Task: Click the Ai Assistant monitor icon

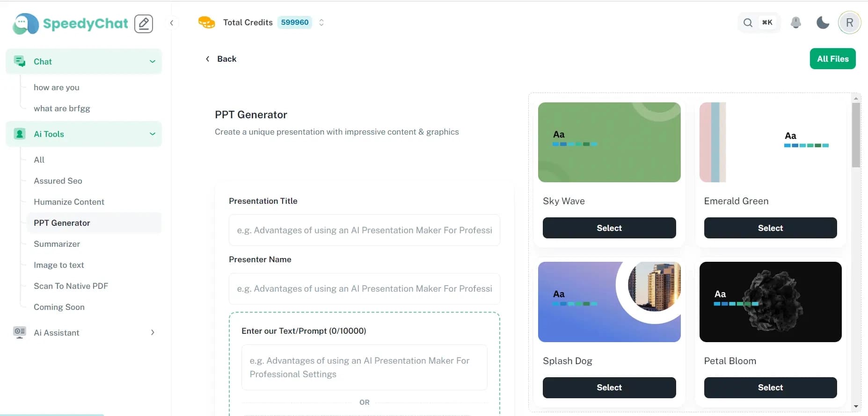Action: pos(19,332)
